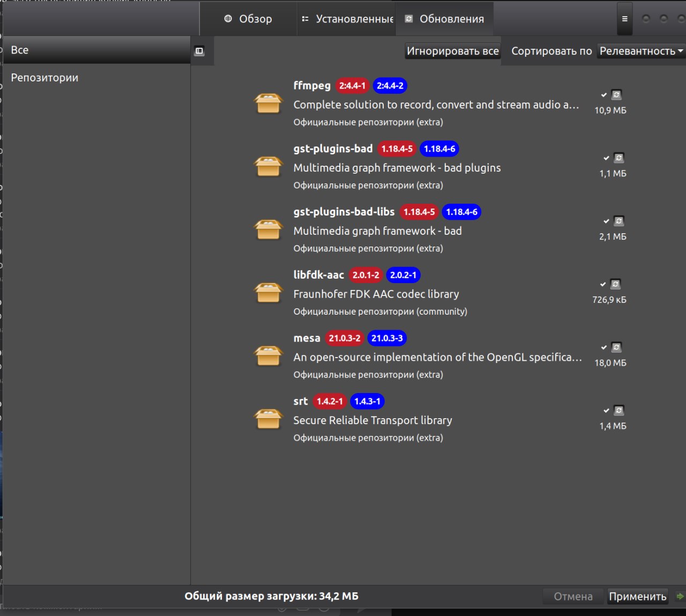
Task: Click the Complete solution to record description
Action: click(436, 105)
